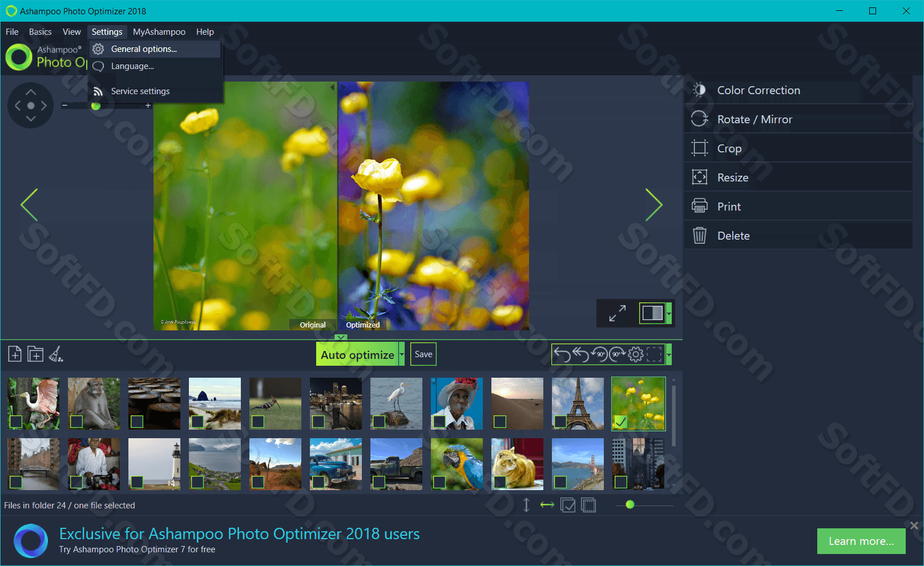The image size is (924, 566).
Task: Check the flamingo photo checkbox
Action: click(16, 422)
